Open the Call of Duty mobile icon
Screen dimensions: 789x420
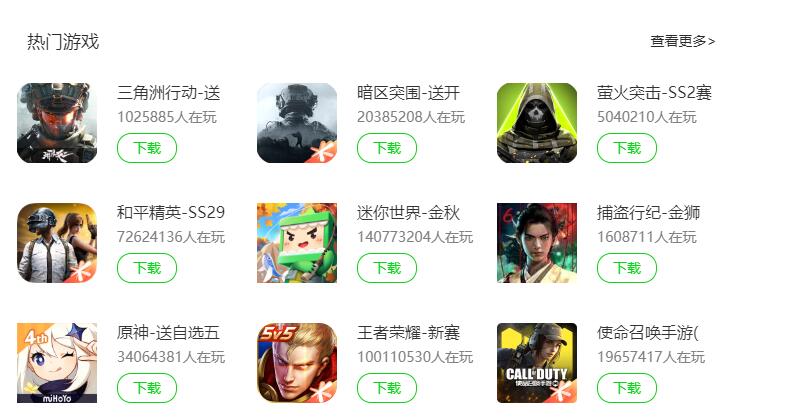(x=537, y=363)
